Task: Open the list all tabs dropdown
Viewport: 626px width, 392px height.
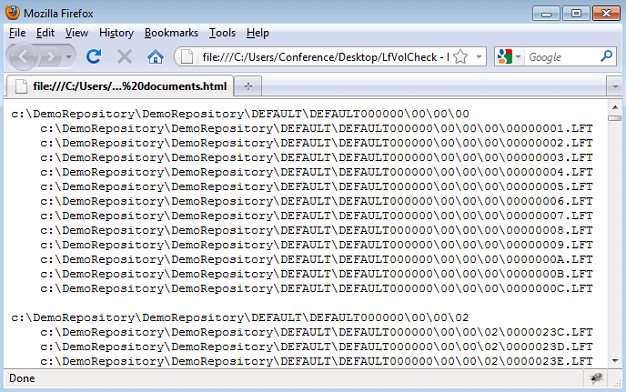Action: [x=615, y=86]
